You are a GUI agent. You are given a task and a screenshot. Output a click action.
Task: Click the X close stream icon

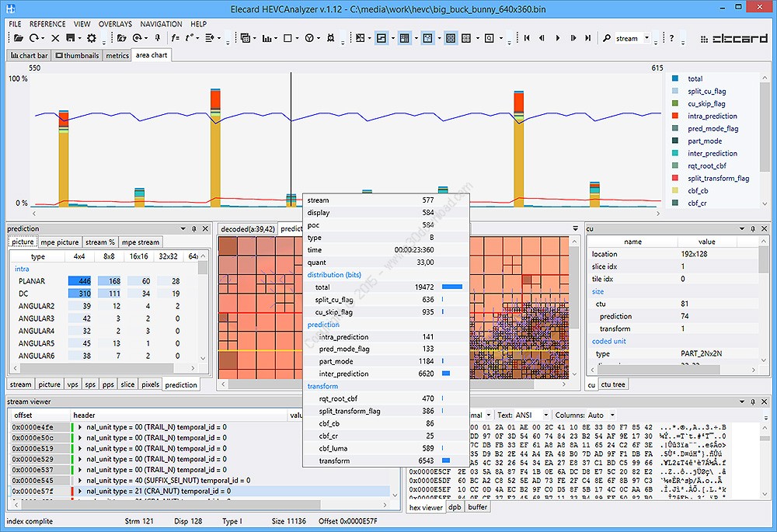click(x=55, y=38)
